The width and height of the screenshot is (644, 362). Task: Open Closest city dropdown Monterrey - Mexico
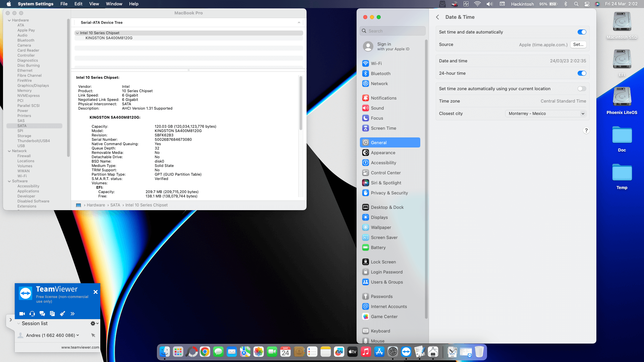click(x=546, y=114)
